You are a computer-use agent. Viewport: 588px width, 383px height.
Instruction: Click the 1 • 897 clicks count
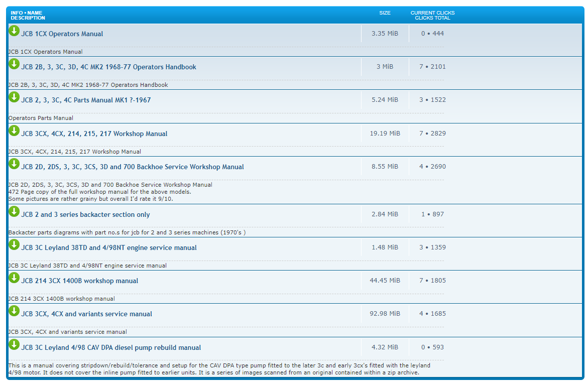(x=432, y=214)
